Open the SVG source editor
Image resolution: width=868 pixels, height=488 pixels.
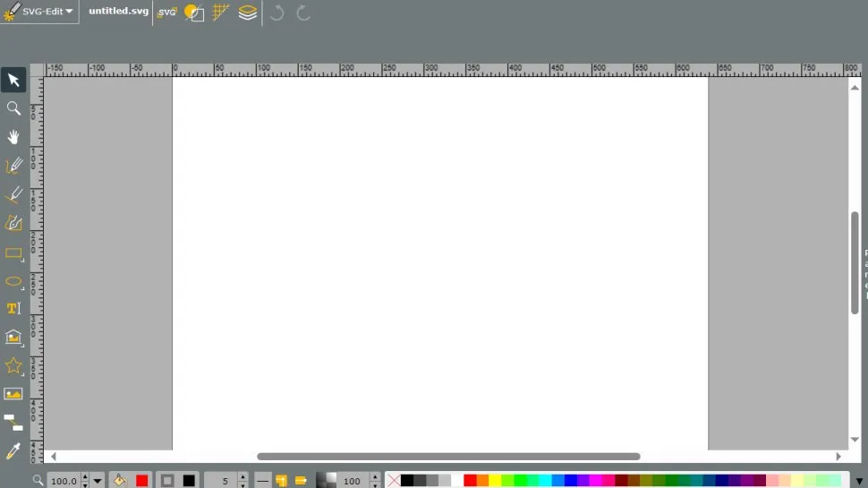(166, 13)
